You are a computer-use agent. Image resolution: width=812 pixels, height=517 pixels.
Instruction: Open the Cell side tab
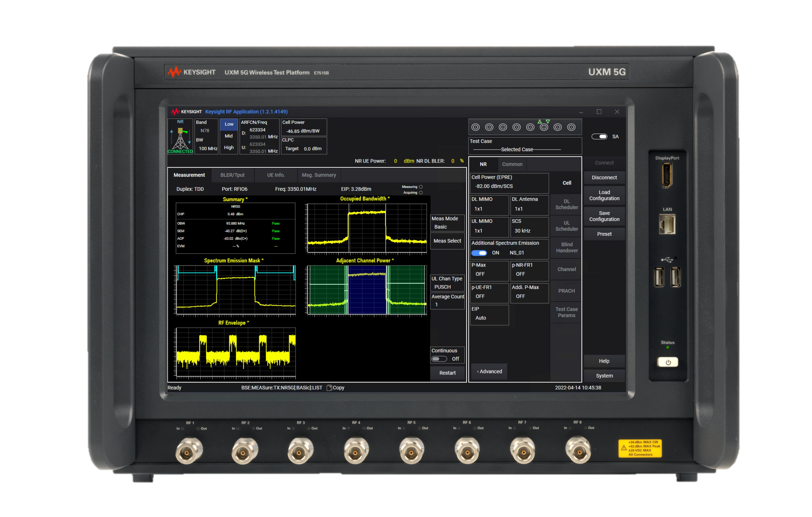(x=567, y=183)
